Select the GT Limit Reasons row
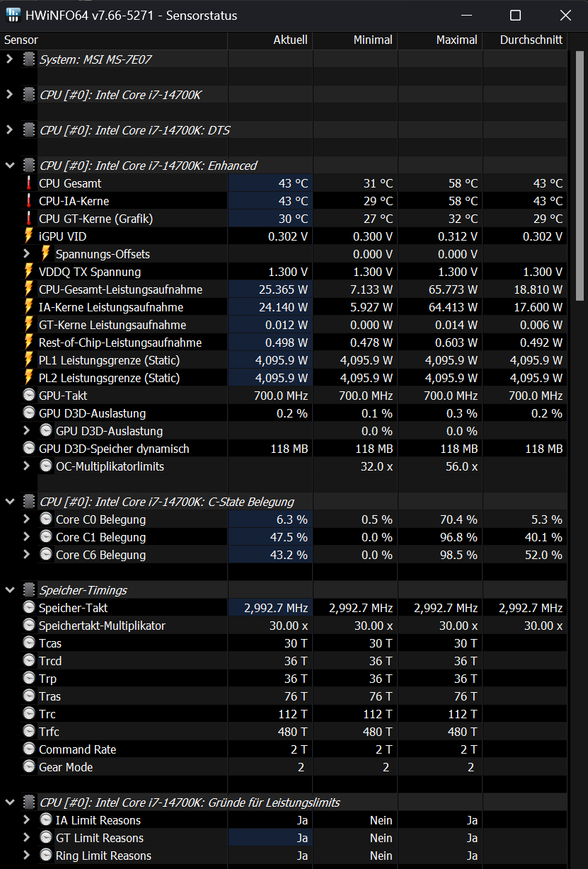588x869 pixels. point(284,838)
